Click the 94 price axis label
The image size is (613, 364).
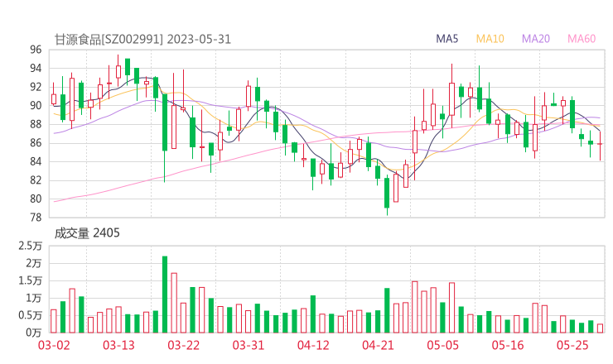pyautogui.click(x=36, y=69)
